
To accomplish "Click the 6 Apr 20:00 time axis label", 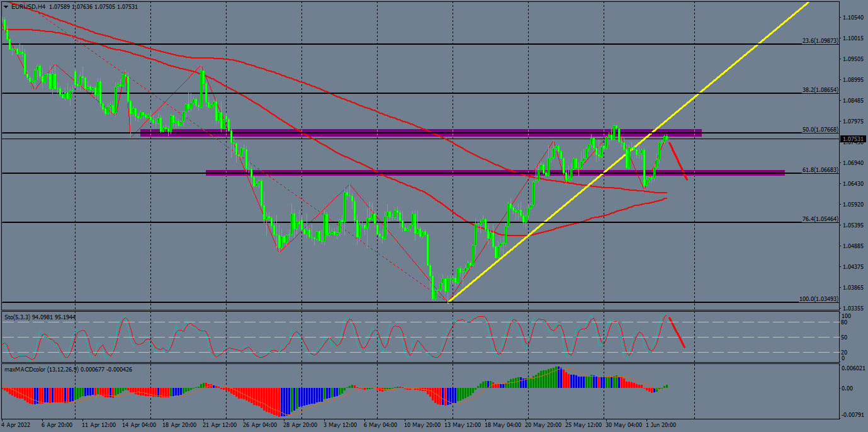I will 58,425.
